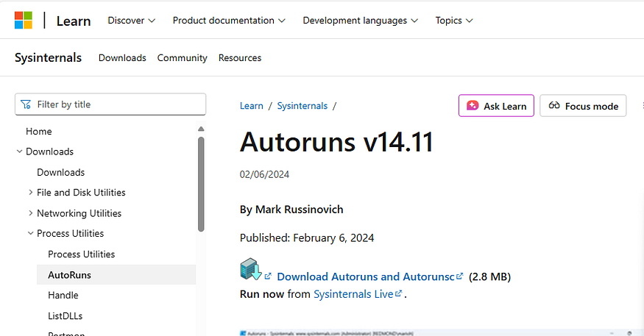The width and height of the screenshot is (644, 336).
Task: Click the Microsoft logo
Action: pos(24,20)
